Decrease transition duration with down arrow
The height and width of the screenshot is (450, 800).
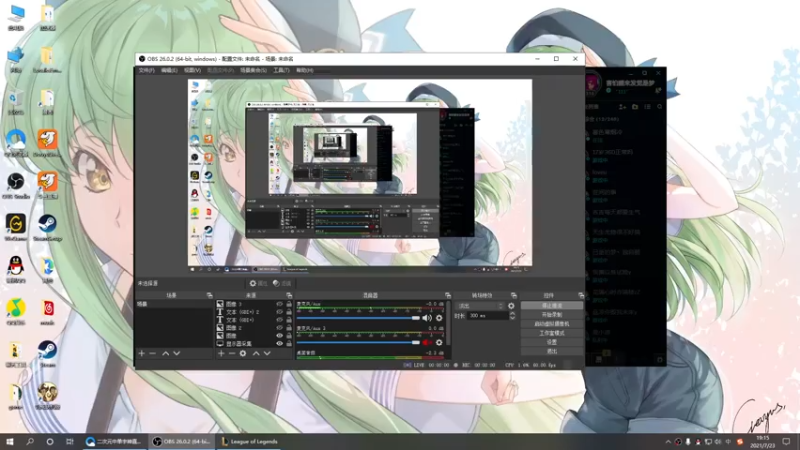coord(512,318)
